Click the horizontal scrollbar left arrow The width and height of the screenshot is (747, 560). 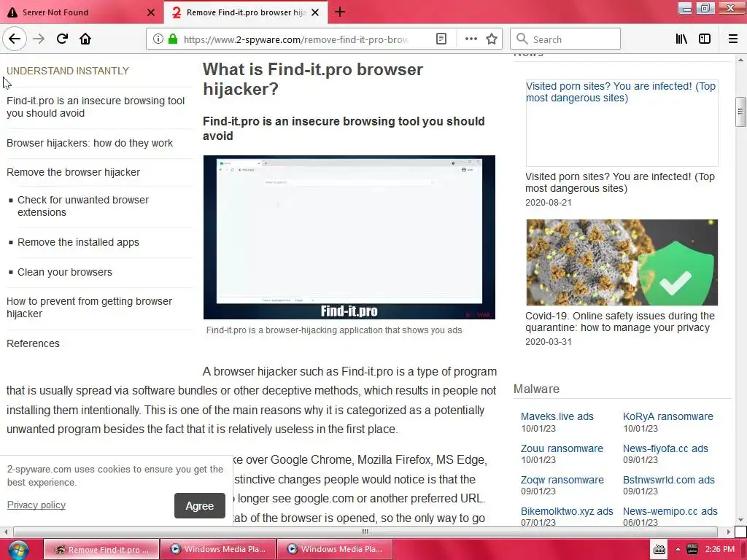6,532
